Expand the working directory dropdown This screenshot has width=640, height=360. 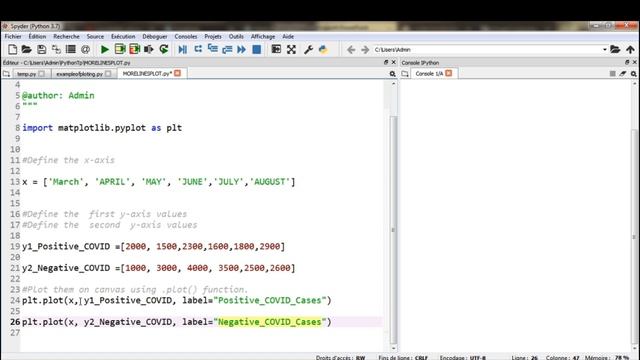tap(604, 49)
